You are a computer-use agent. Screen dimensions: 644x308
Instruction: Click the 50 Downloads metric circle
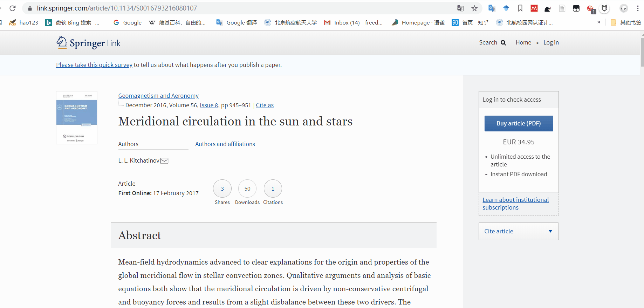[247, 189]
